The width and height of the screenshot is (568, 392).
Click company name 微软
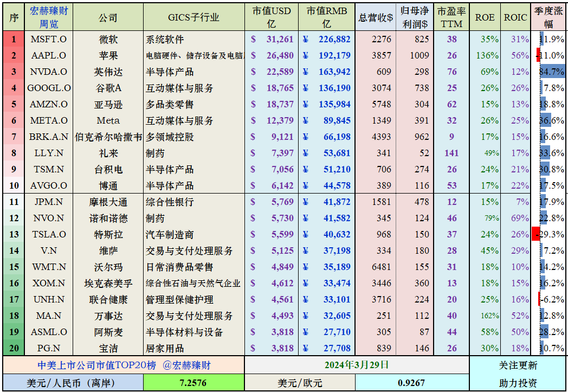pos(108,39)
